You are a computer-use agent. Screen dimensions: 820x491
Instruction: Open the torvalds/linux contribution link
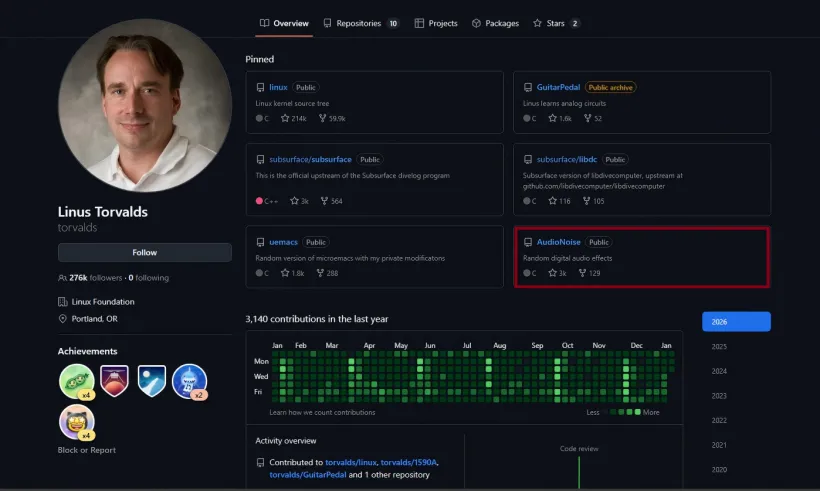coord(351,462)
